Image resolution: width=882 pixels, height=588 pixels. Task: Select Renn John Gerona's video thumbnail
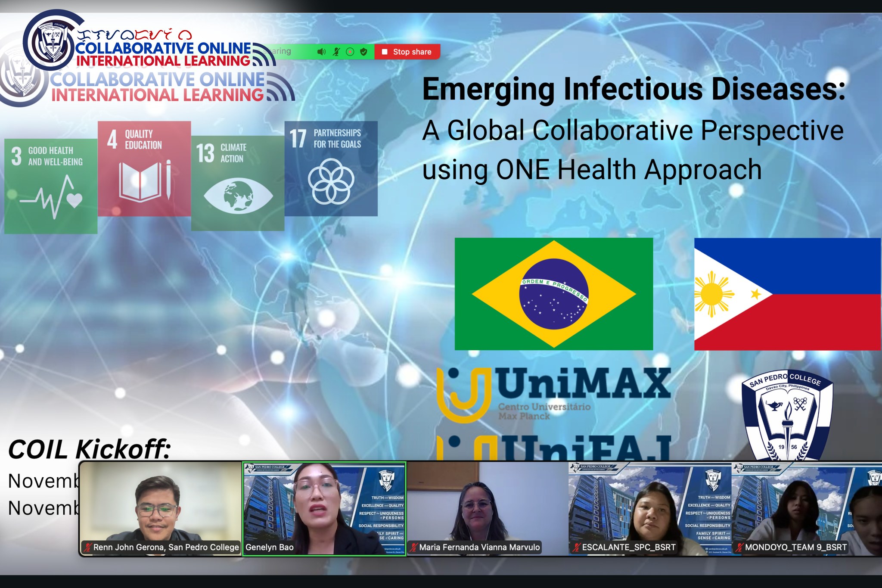point(161,509)
